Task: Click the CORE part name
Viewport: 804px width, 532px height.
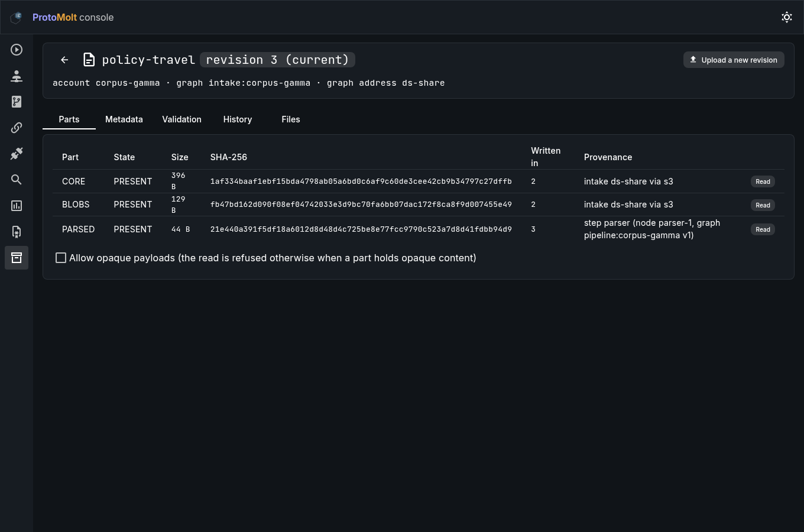Action: pos(74,181)
